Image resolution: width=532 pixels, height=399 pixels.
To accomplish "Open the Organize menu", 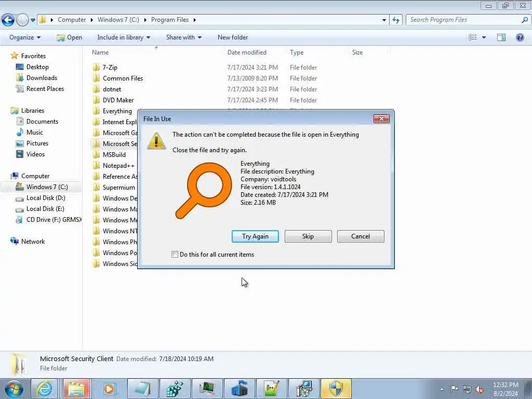I will [x=25, y=37].
